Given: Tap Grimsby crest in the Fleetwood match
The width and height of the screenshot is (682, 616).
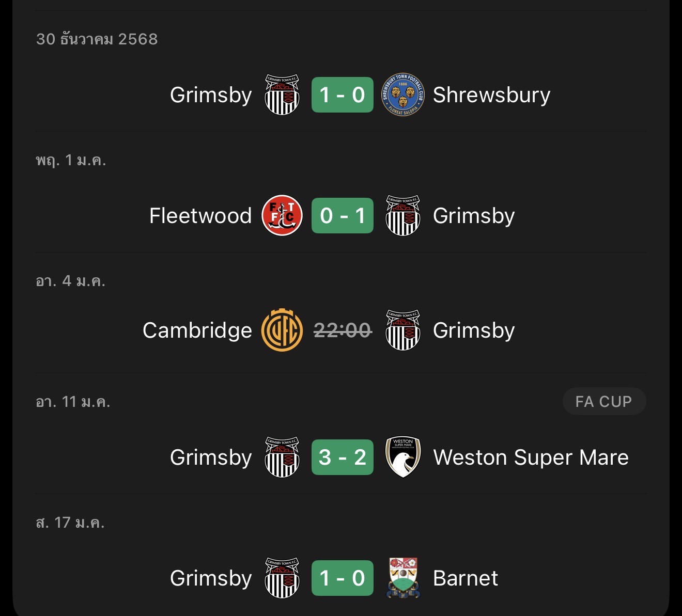Looking at the screenshot, I should click(x=403, y=215).
